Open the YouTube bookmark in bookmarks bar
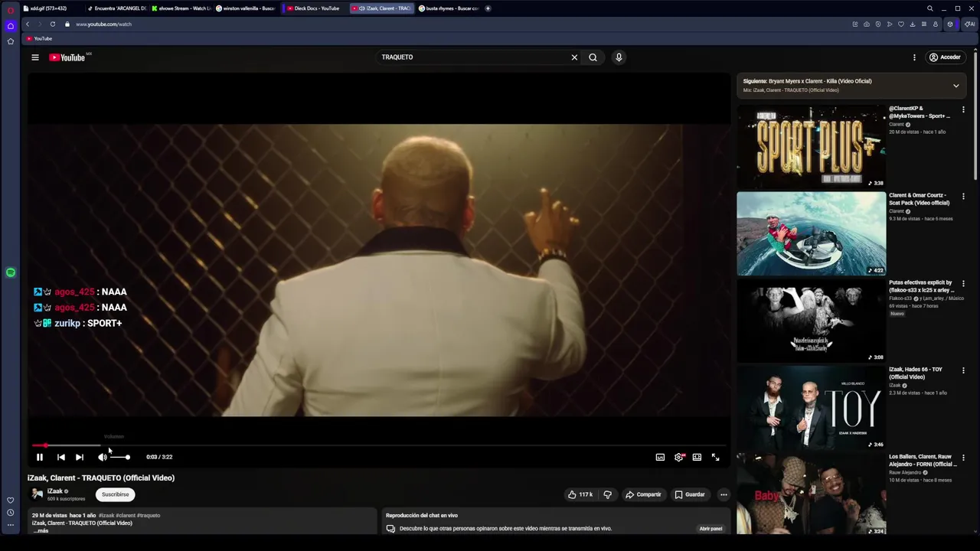Viewport: 980px width, 551px height. 39,38
